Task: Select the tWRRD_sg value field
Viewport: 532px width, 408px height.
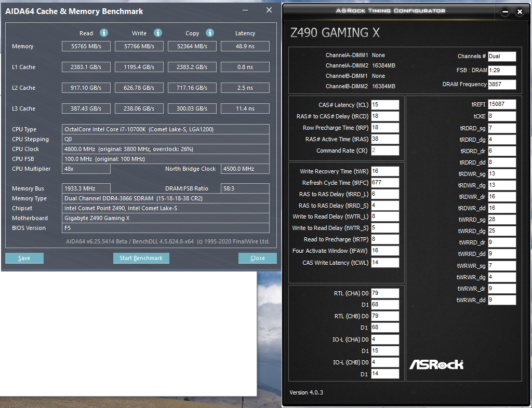Action: click(x=502, y=220)
